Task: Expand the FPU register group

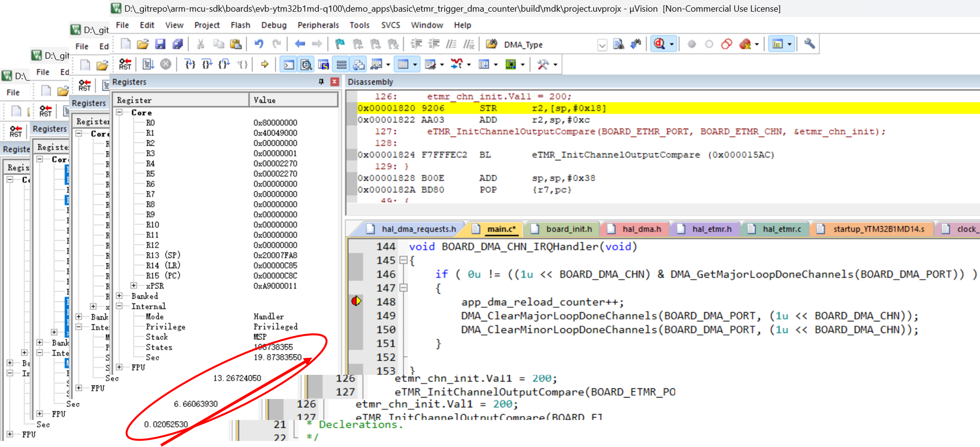Action: point(119,367)
